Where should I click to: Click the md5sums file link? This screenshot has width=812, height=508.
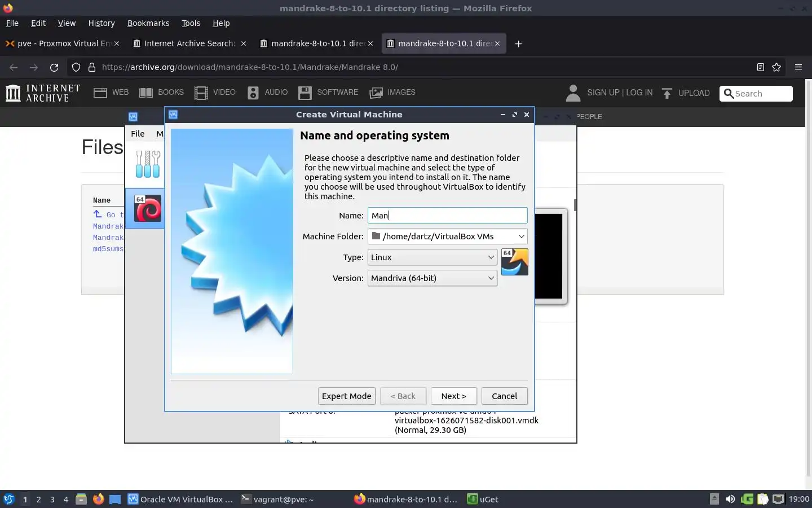pyautogui.click(x=108, y=249)
